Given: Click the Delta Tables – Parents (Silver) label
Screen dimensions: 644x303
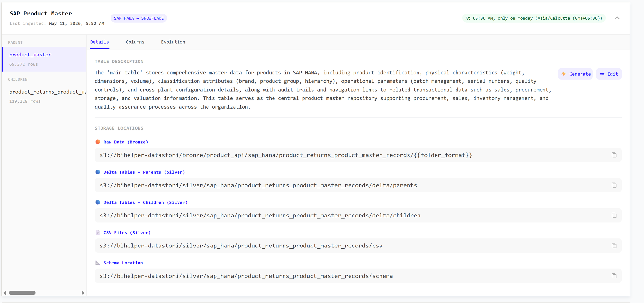Looking at the screenshot, I should (x=144, y=172).
